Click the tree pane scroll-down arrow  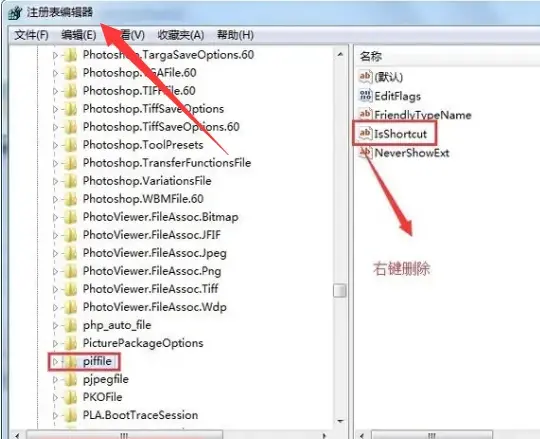[340, 421]
